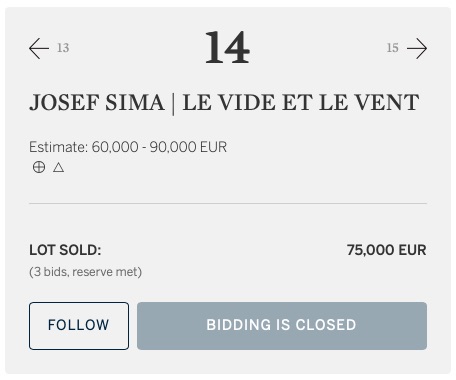Click the vertical bar separator in title
Screen dimensions: 456x380
point(174,103)
